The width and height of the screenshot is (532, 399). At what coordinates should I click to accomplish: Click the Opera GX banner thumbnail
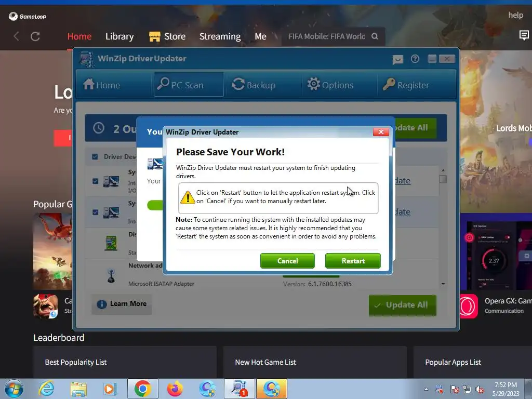pyautogui.click(x=496, y=252)
